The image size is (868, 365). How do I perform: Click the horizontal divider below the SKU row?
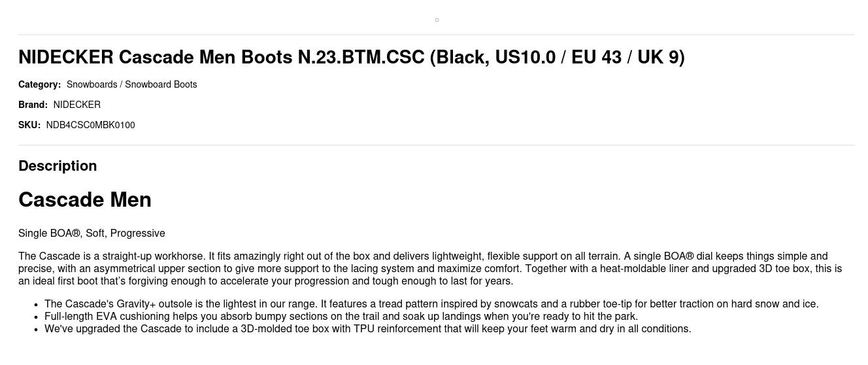coord(437,145)
